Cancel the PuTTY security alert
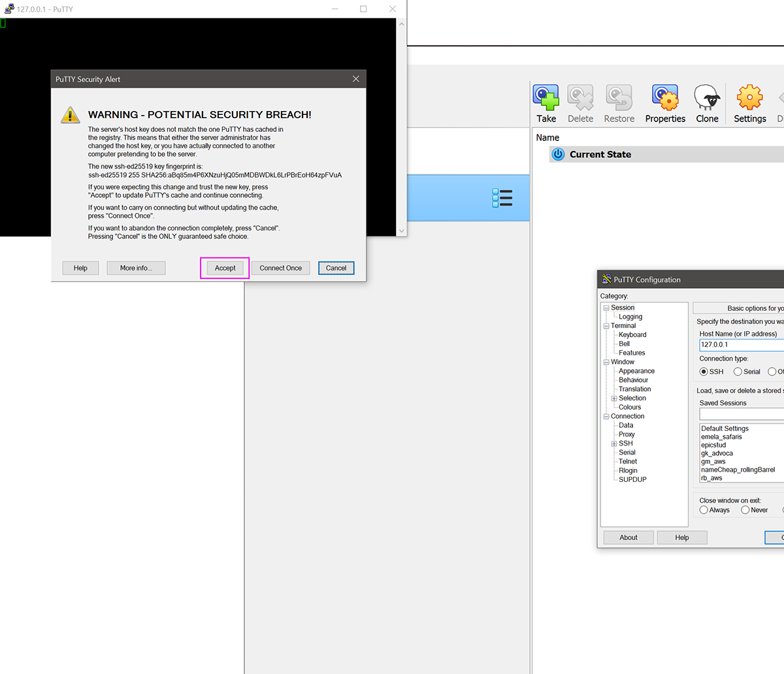The height and width of the screenshot is (674, 784). pyautogui.click(x=336, y=268)
